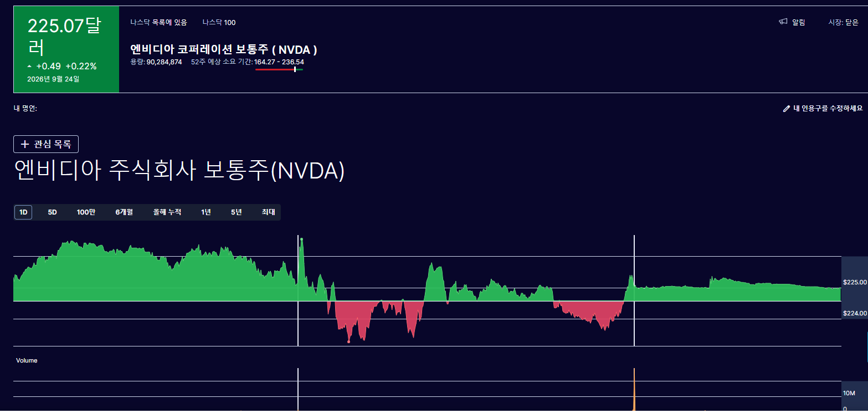Switch chart to 1년 range

click(206, 212)
